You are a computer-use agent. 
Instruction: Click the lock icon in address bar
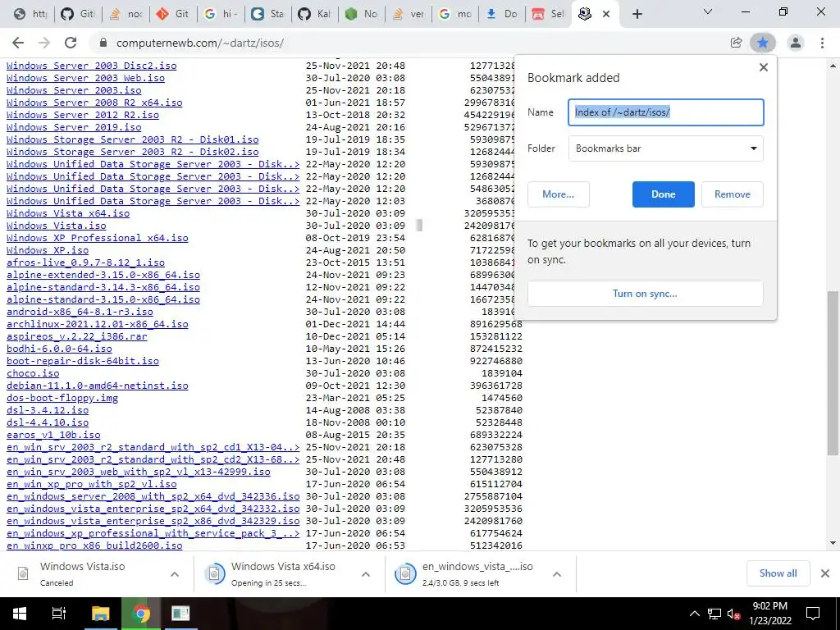(x=103, y=43)
